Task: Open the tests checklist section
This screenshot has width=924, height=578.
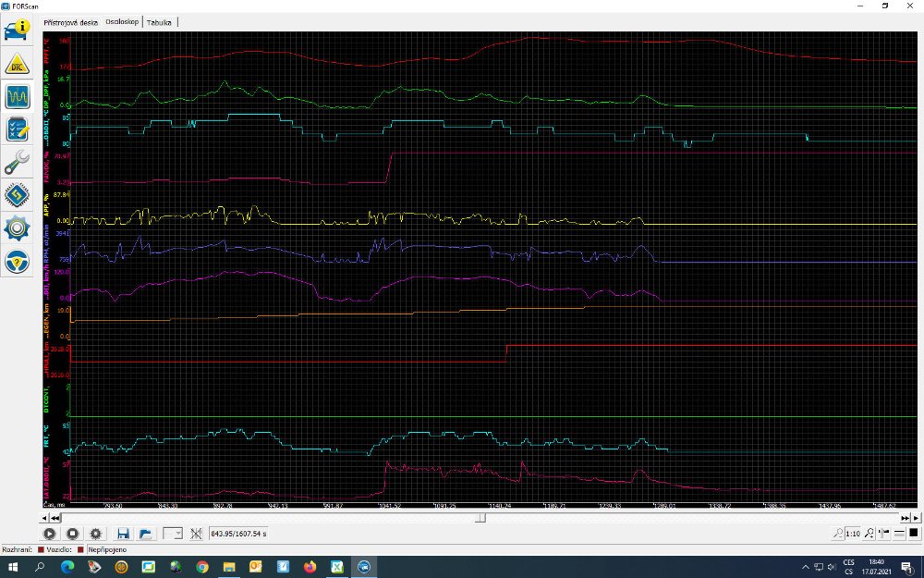Action: 18,129
